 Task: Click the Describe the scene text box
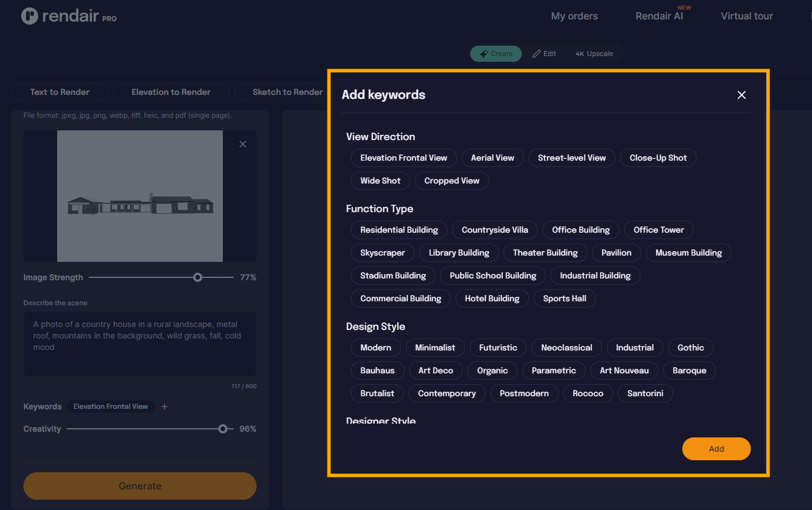[x=139, y=343]
